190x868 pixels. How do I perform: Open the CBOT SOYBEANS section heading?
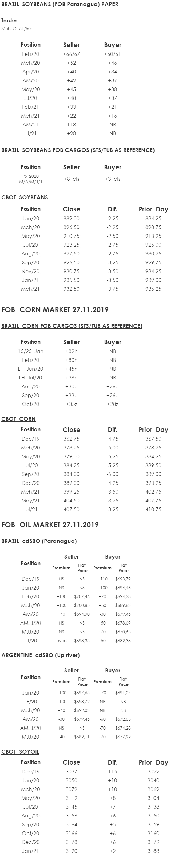click(25, 197)
